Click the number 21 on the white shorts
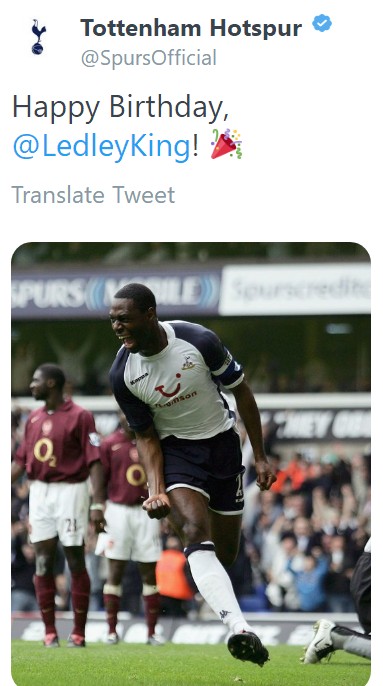The width and height of the screenshot is (383, 686). click(71, 525)
